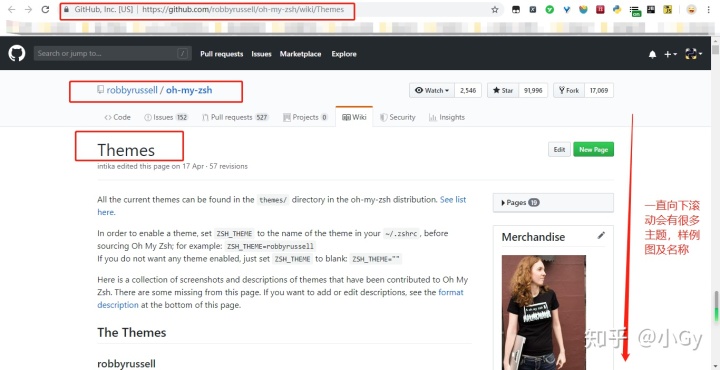Screen dimensions: 720x370
Task: Bookmark this page with the star icon
Action: 495,10
